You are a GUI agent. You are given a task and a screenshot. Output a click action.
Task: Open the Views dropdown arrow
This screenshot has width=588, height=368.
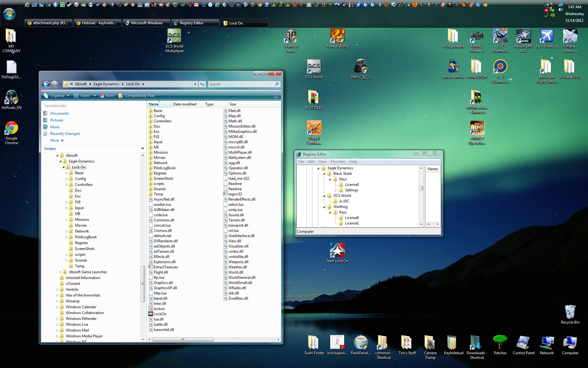(x=95, y=96)
